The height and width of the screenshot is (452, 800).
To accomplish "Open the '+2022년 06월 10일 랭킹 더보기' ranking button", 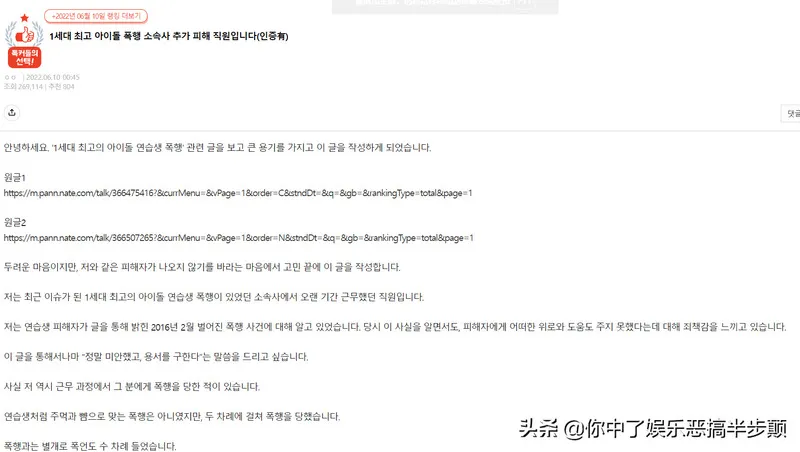I will pyautogui.click(x=96, y=16).
